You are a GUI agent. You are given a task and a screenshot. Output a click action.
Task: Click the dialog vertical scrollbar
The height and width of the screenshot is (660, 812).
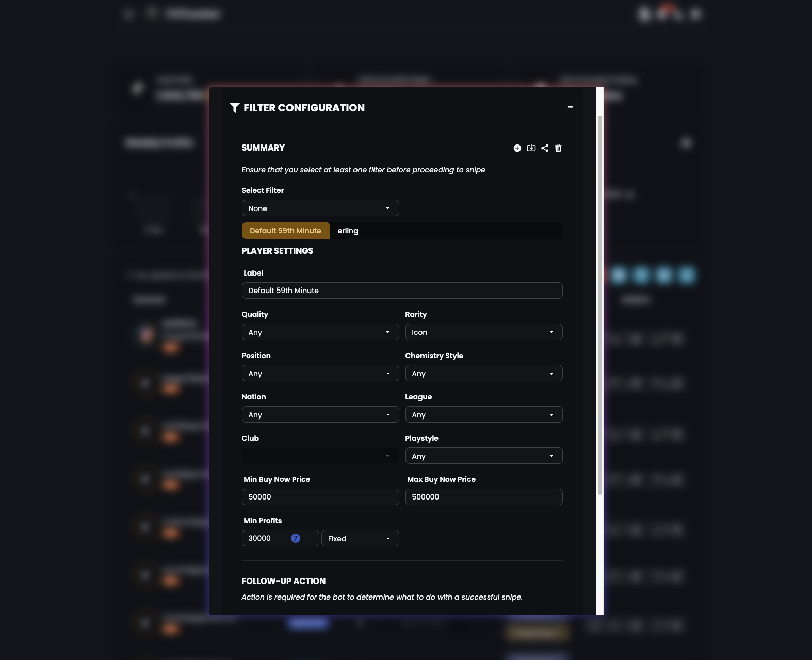599,304
